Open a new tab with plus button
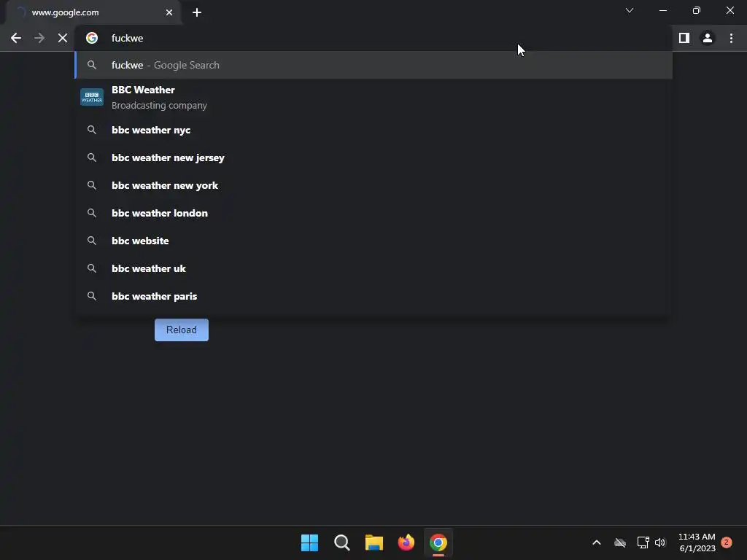The image size is (747, 560). 197,12
